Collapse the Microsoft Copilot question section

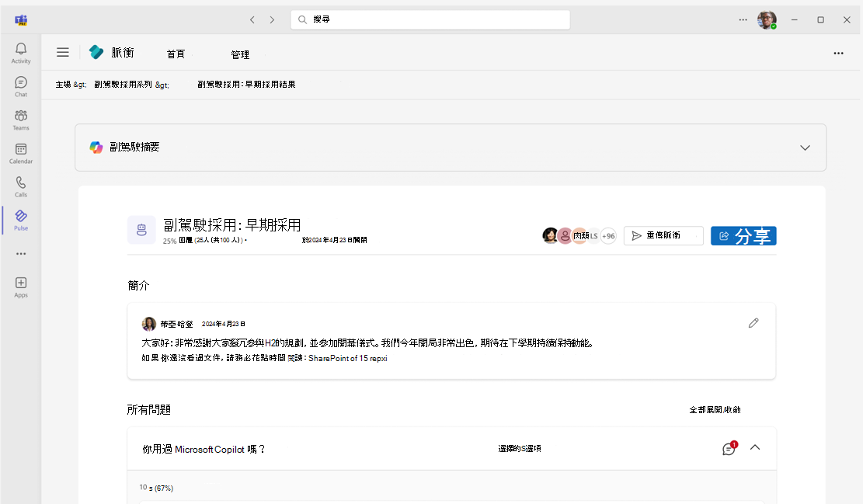click(x=754, y=448)
